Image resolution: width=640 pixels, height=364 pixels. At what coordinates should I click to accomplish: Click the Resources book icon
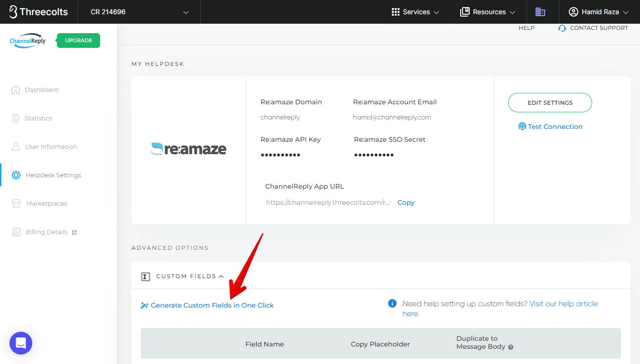pos(465,12)
